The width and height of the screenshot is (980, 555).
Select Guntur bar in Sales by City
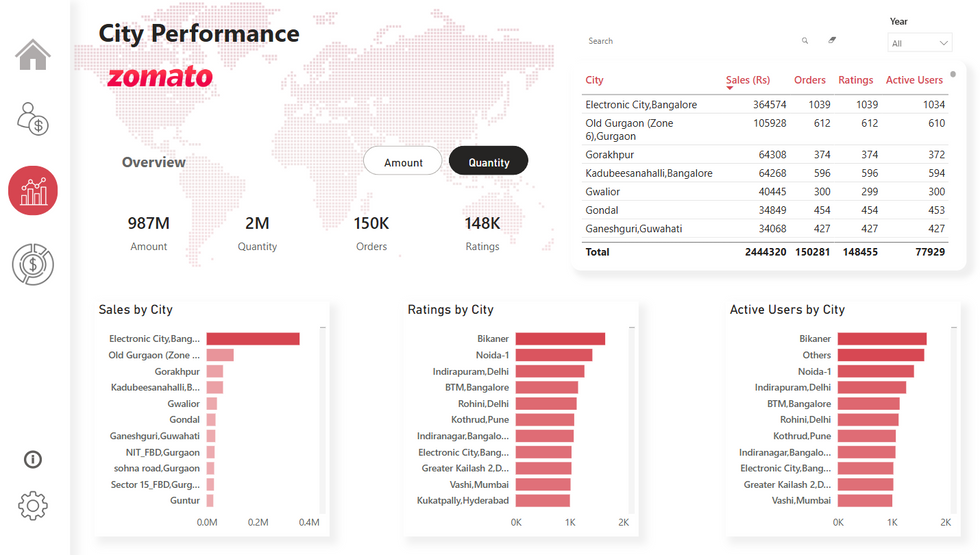(x=210, y=501)
